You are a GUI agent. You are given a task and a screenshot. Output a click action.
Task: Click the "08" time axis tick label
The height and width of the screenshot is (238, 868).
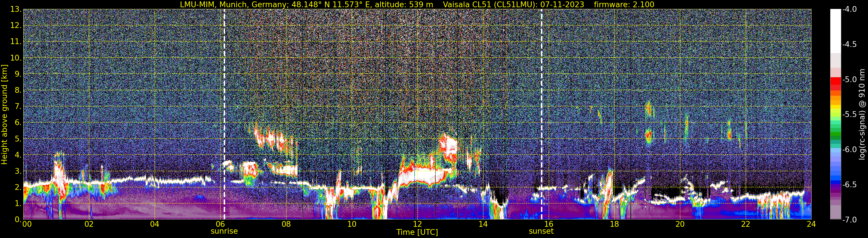coord(286,224)
